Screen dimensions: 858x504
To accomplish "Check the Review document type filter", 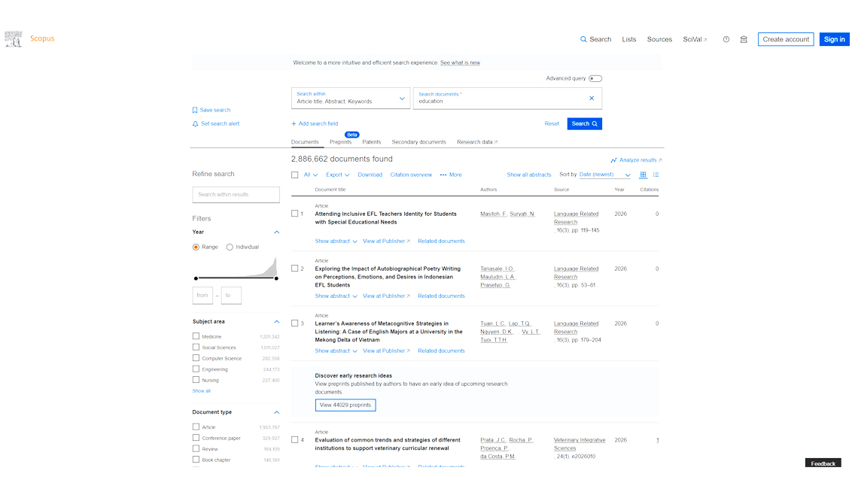I will [x=196, y=449].
